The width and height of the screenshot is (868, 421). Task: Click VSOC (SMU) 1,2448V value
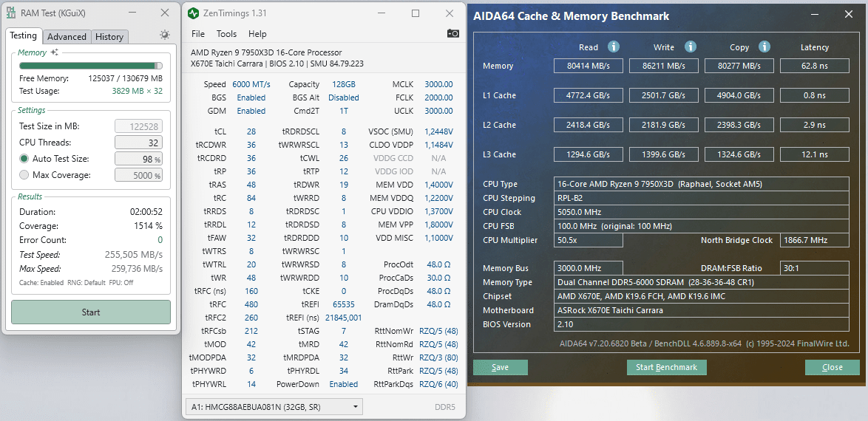tap(438, 131)
